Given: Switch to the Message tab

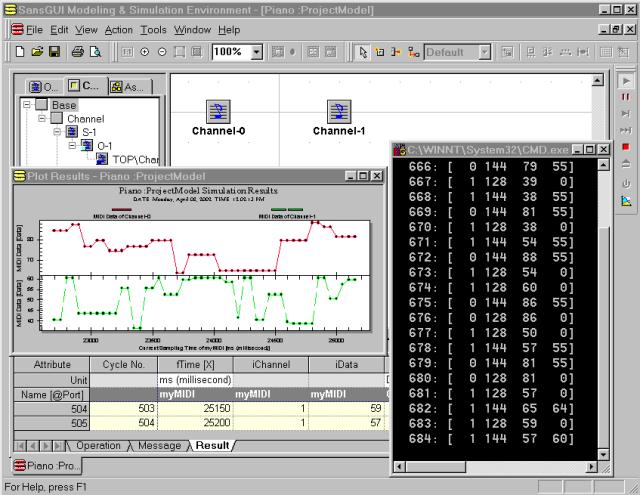Looking at the screenshot, I should click(159, 445).
